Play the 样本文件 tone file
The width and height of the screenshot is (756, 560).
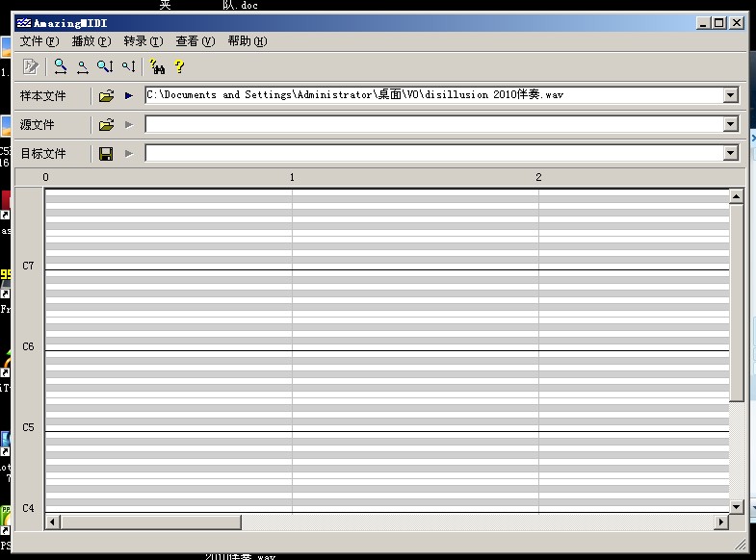129,96
